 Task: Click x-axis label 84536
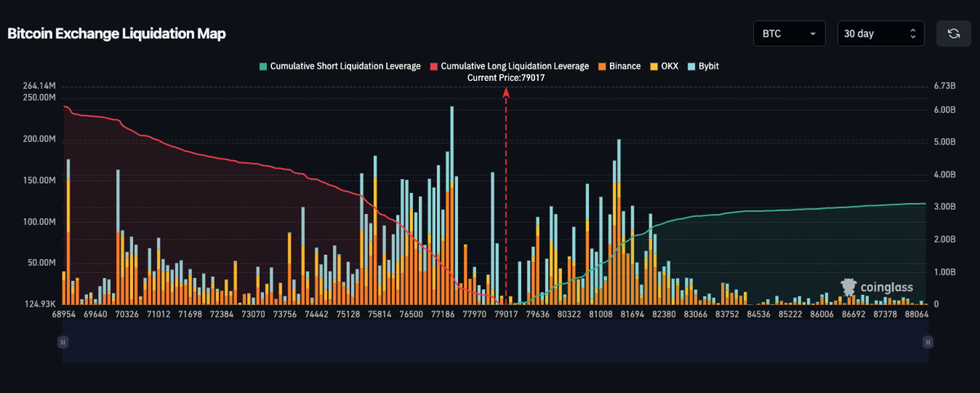(759, 314)
